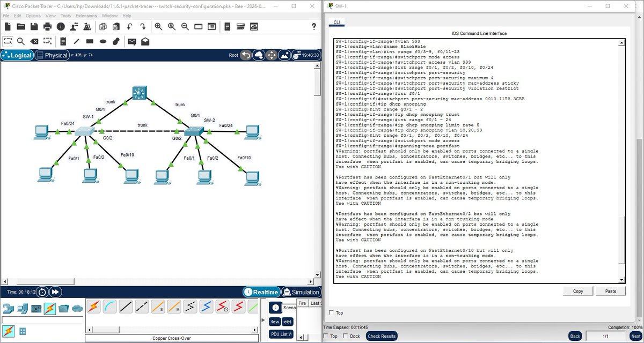Viewport: 644px width, 343px height.
Task: Click the Copy button under CLI
Action: (578, 291)
